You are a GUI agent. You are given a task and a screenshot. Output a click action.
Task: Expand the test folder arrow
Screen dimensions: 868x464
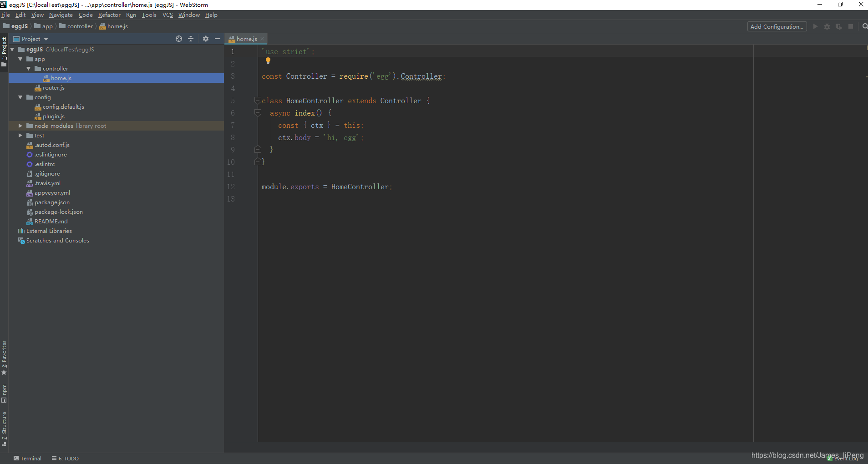20,136
